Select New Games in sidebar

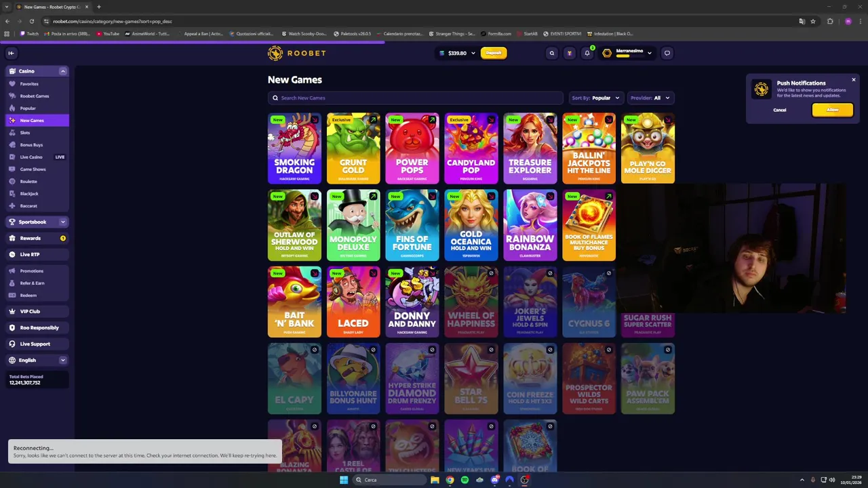[x=37, y=121]
